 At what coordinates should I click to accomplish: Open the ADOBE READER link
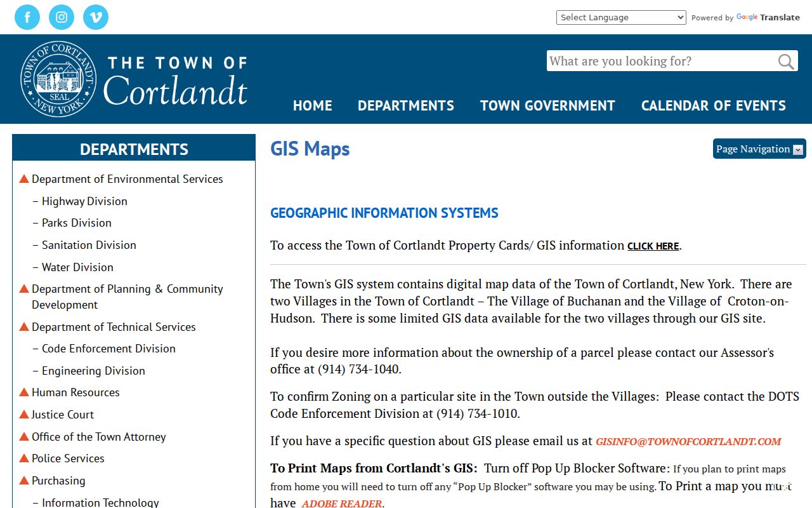(x=341, y=504)
